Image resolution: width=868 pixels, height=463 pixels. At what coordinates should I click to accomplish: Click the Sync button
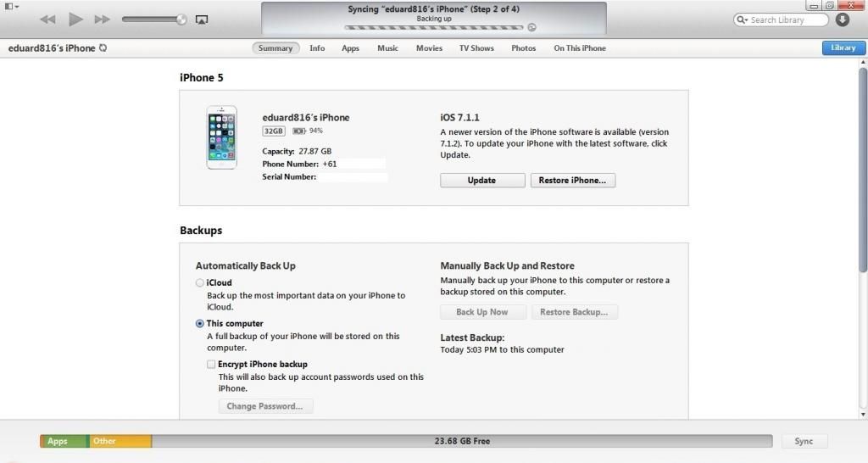(x=804, y=441)
